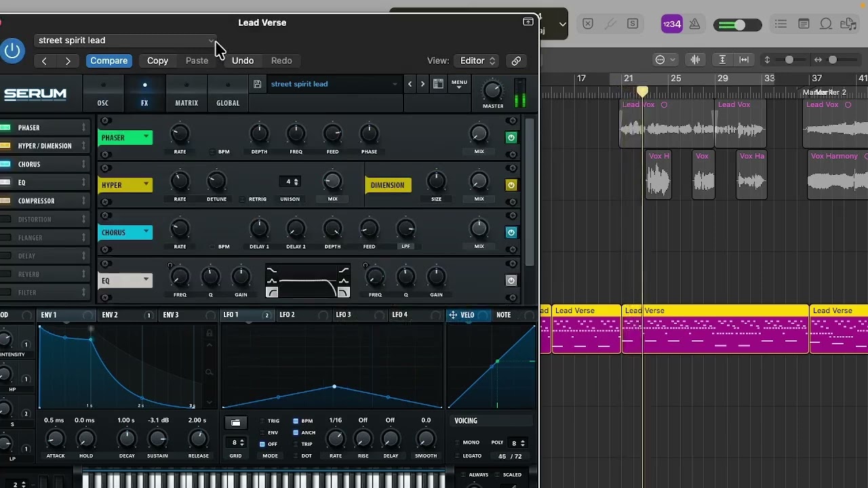Toggle the Logic count-in 1234 button
This screenshot has width=868, height=488.
(x=671, y=24)
